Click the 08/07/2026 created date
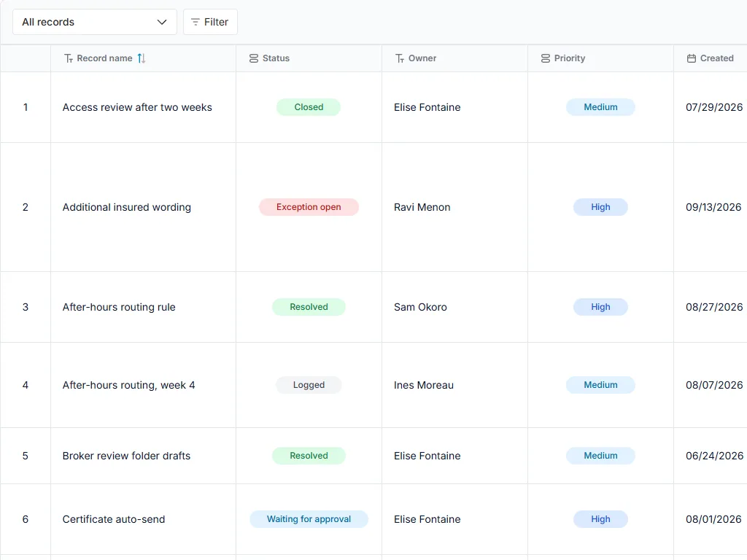The width and height of the screenshot is (747, 560). [714, 385]
